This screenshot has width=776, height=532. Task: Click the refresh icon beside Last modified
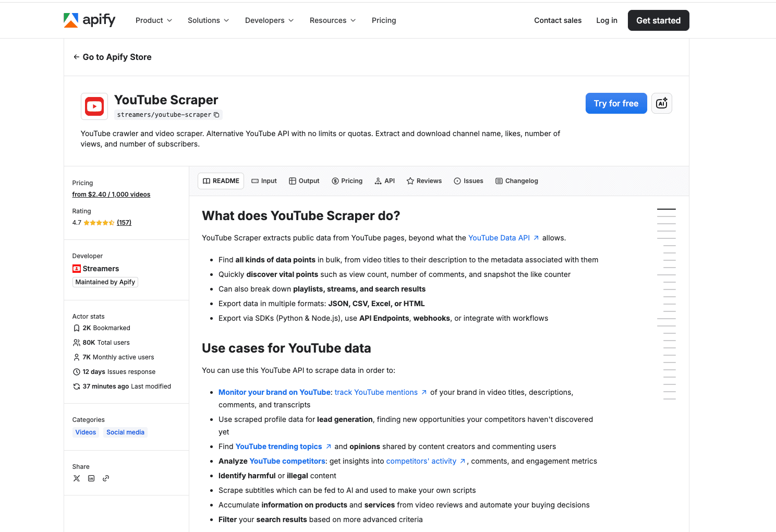[x=77, y=386]
